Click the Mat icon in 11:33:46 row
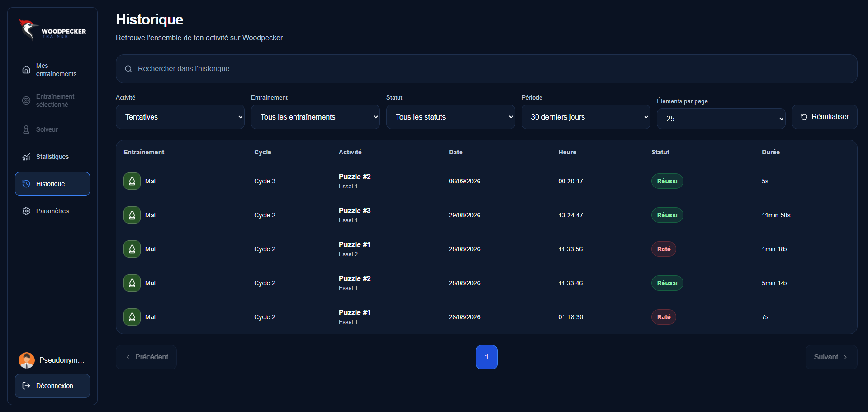 132,283
